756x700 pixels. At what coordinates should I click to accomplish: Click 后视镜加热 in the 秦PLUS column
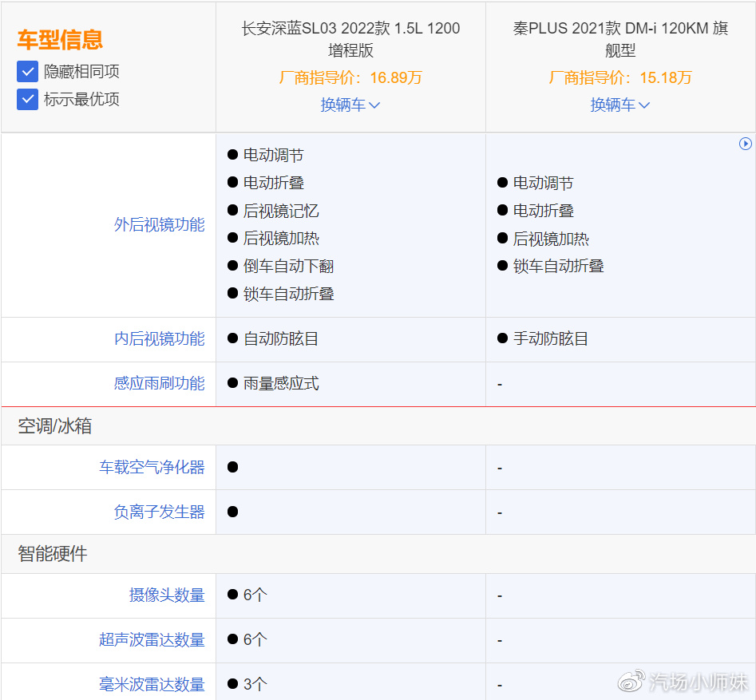click(x=551, y=239)
